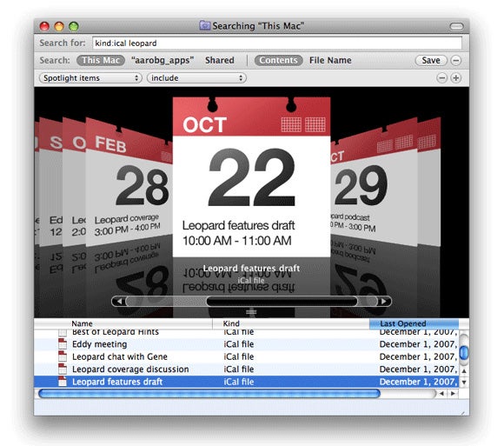This screenshot has width=504, height=446.
Task: Click Eddy meeting Last Opened date
Action: pyautogui.click(x=418, y=344)
